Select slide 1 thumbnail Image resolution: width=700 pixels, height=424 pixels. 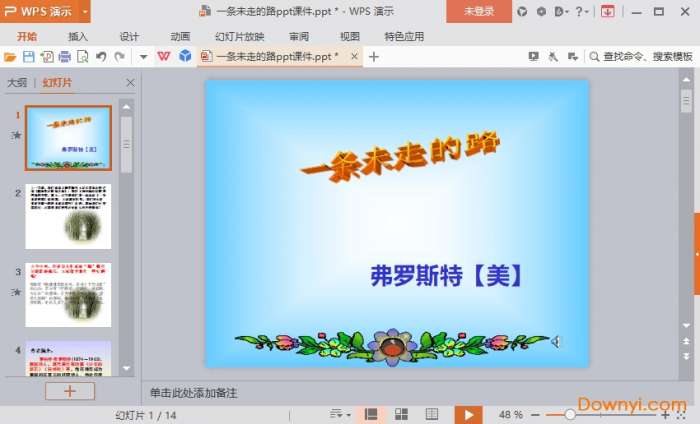[68, 138]
